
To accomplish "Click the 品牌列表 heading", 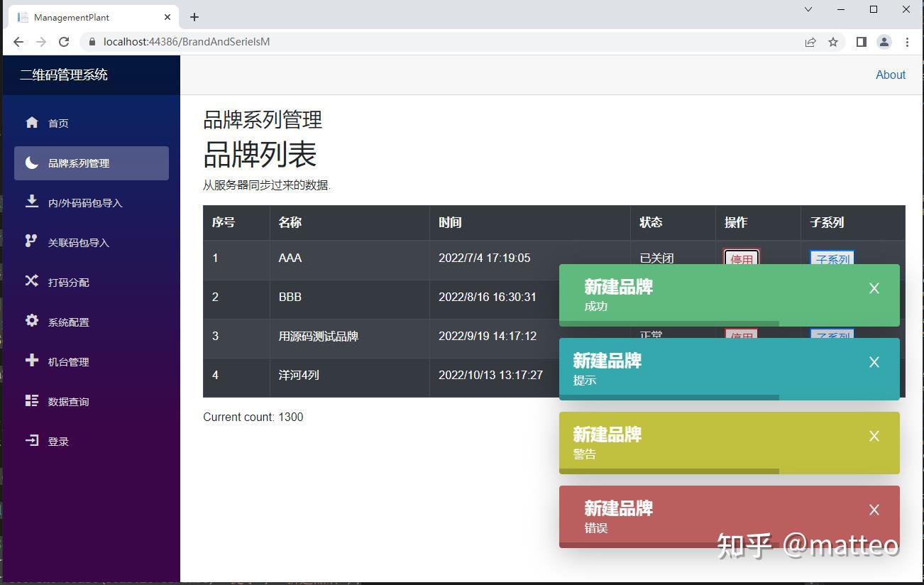I will click(260, 154).
